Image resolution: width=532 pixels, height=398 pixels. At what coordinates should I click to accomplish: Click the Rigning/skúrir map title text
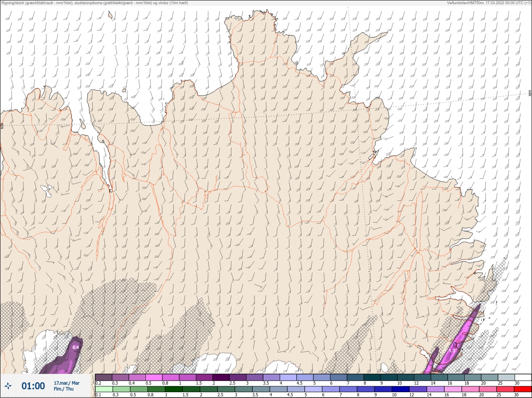(x=95, y=3)
